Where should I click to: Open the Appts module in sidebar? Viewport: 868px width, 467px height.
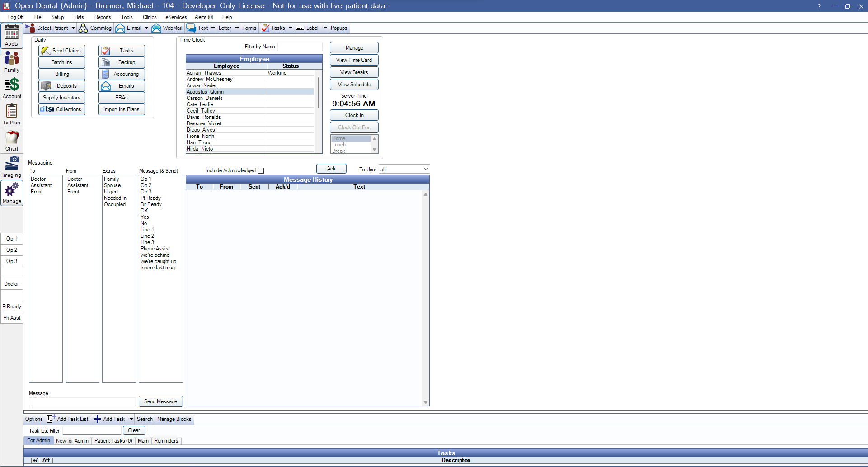click(12, 36)
